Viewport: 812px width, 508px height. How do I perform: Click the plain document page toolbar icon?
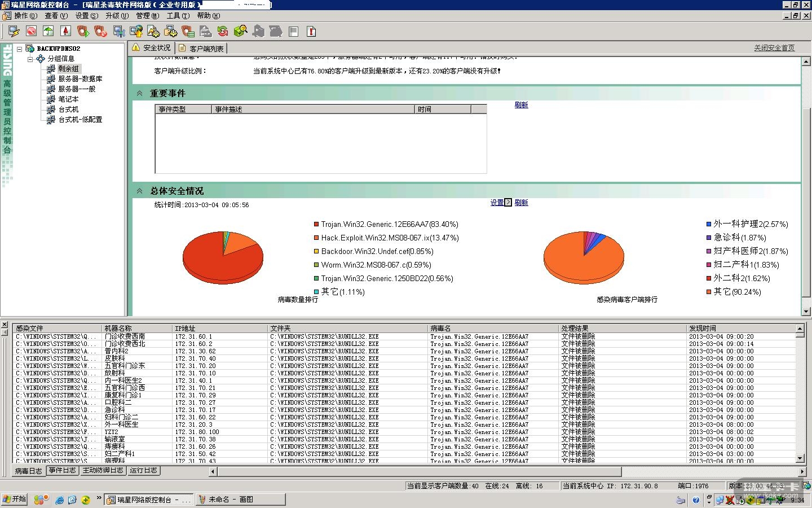(293, 31)
